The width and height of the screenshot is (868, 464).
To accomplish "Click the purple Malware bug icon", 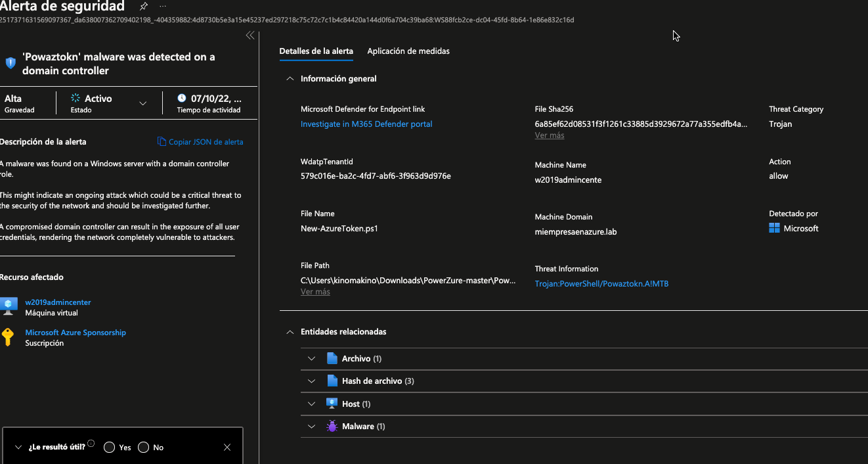I will point(332,427).
